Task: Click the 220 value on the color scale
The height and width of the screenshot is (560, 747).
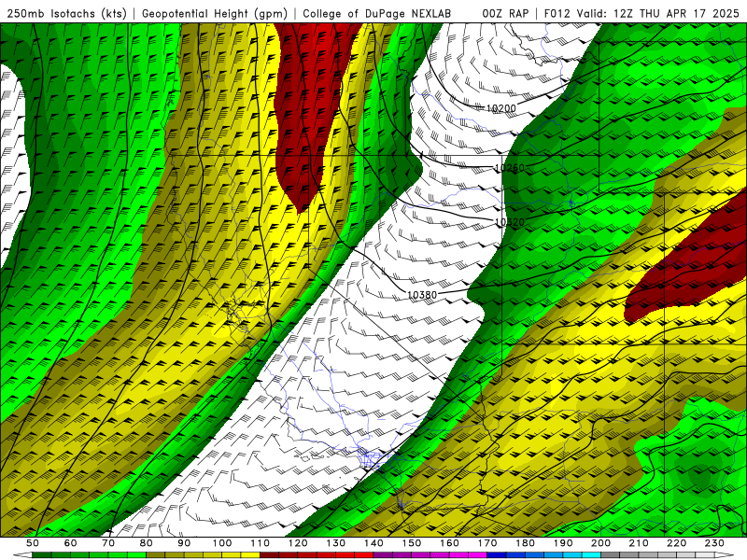Action: tap(676, 543)
